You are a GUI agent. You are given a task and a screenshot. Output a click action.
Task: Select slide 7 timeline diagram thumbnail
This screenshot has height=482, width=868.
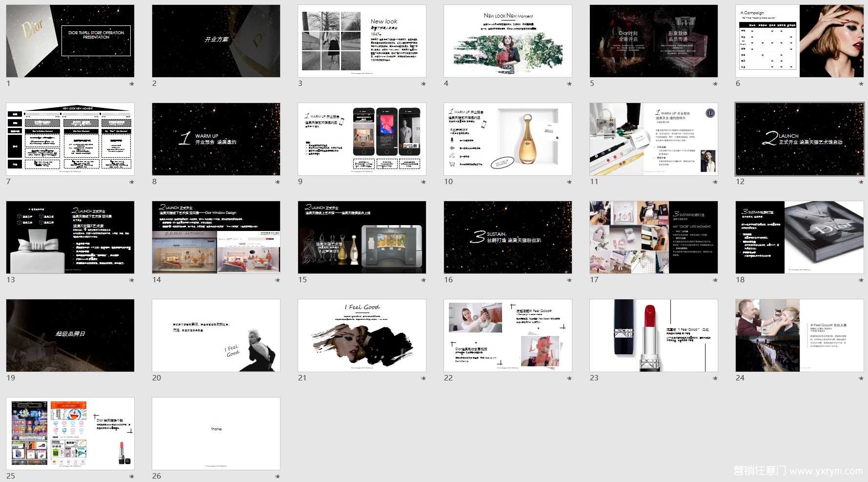tap(70, 139)
